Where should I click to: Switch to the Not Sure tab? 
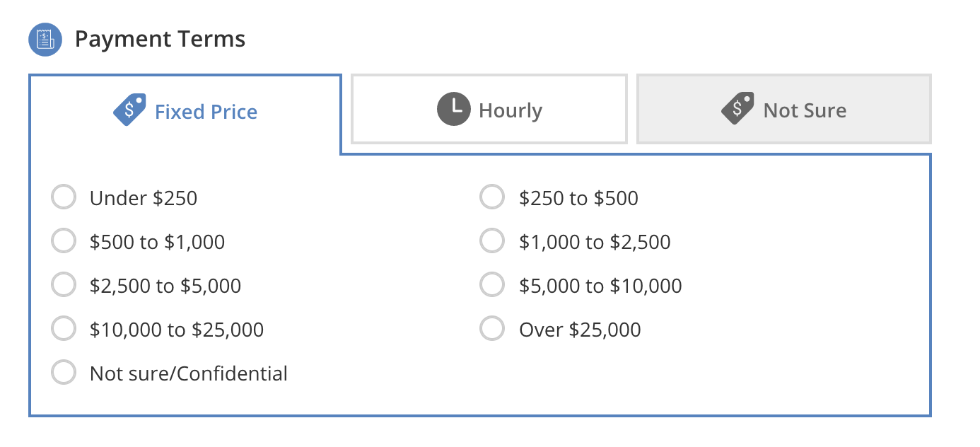(783, 109)
